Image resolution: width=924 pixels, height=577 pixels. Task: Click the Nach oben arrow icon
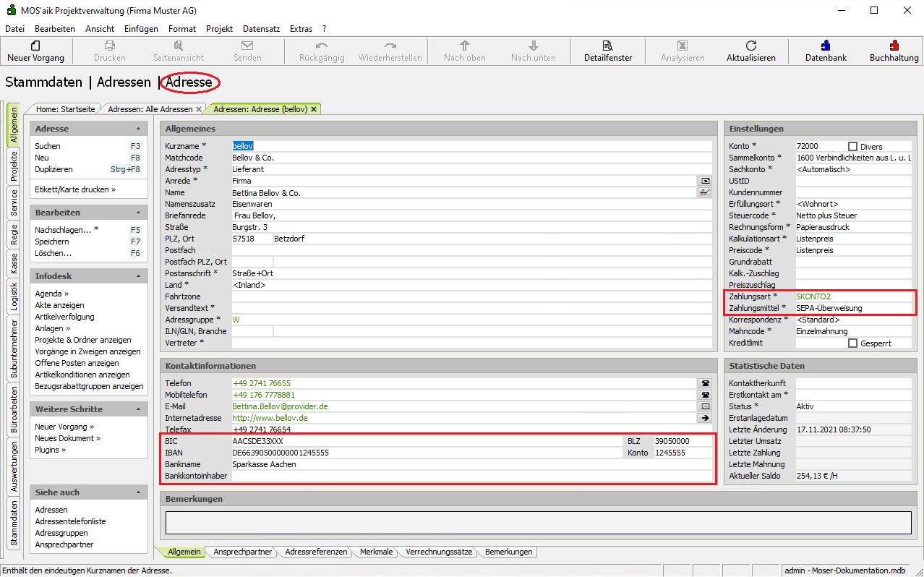(465, 46)
